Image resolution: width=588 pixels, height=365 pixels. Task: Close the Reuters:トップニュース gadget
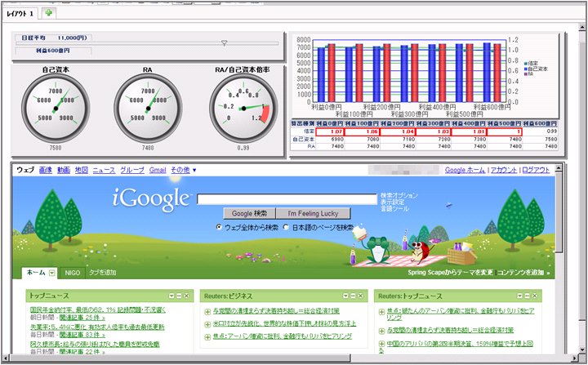point(535,296)
